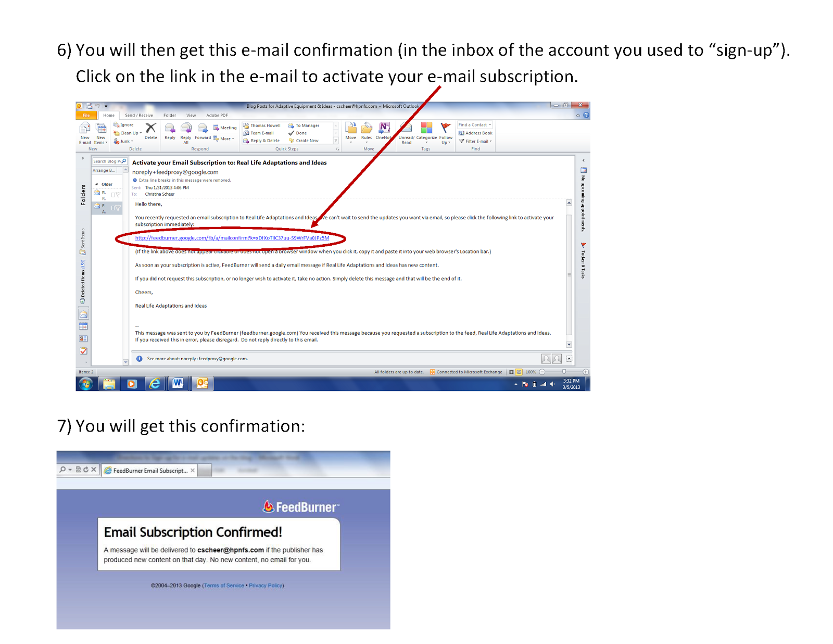
Task: Send this message to OneNote
Action: click(384, 130)
